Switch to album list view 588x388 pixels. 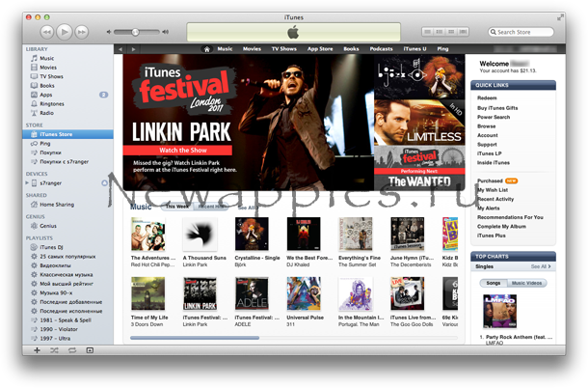pos(440,32)
